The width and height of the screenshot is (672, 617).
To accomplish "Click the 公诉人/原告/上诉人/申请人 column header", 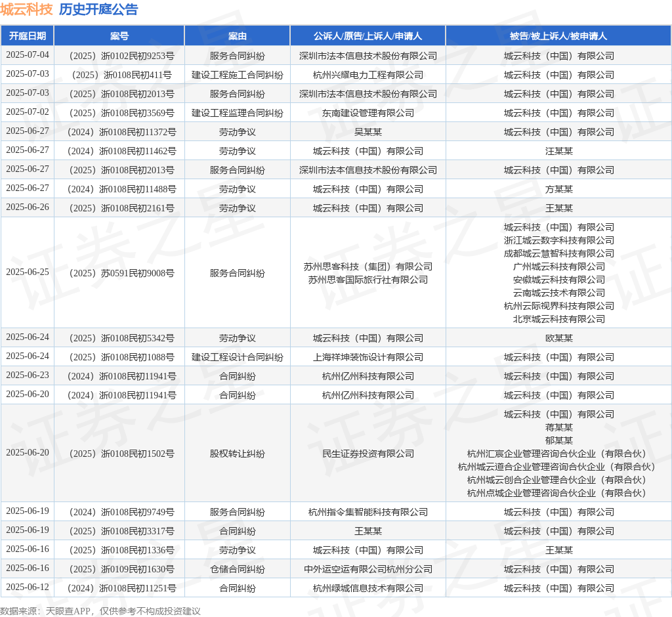I will (x=367, y=36).
